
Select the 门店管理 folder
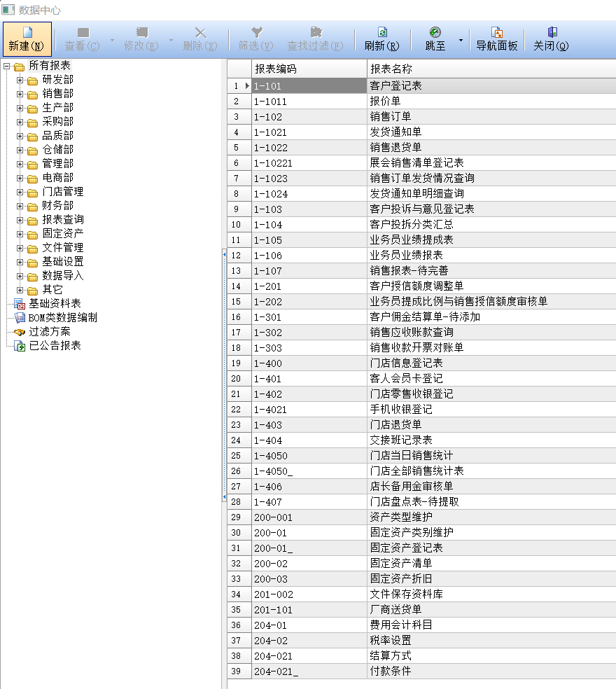(x=63, y=192)
